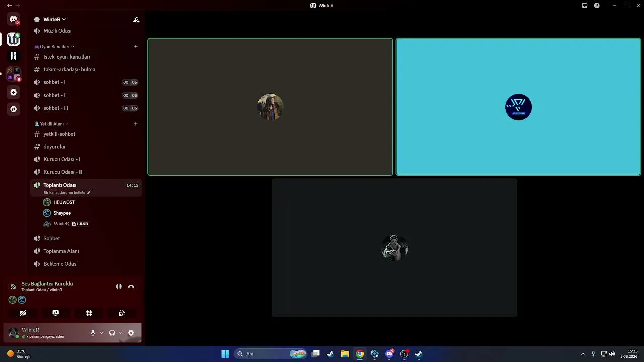The height and width of the screenshot is (362, 644).
Task: Click the Windows taskbar search box 'Ara'
Action: click(270, 354)
